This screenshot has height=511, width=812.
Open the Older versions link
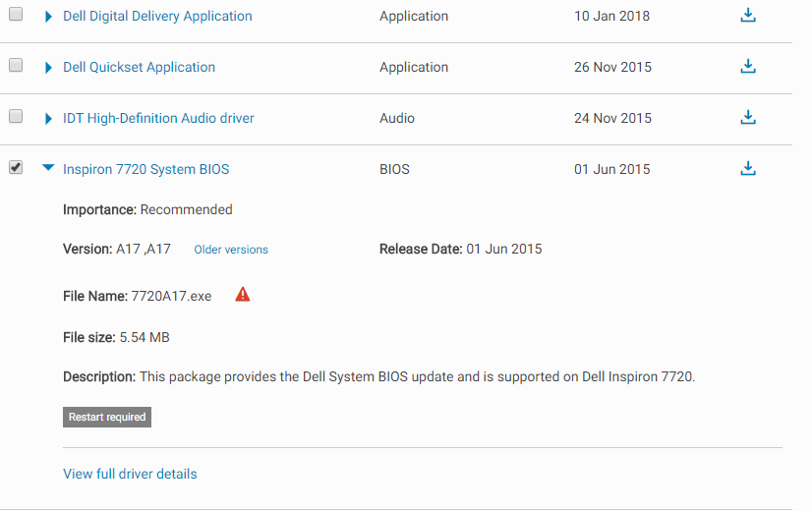click(231, 250)
